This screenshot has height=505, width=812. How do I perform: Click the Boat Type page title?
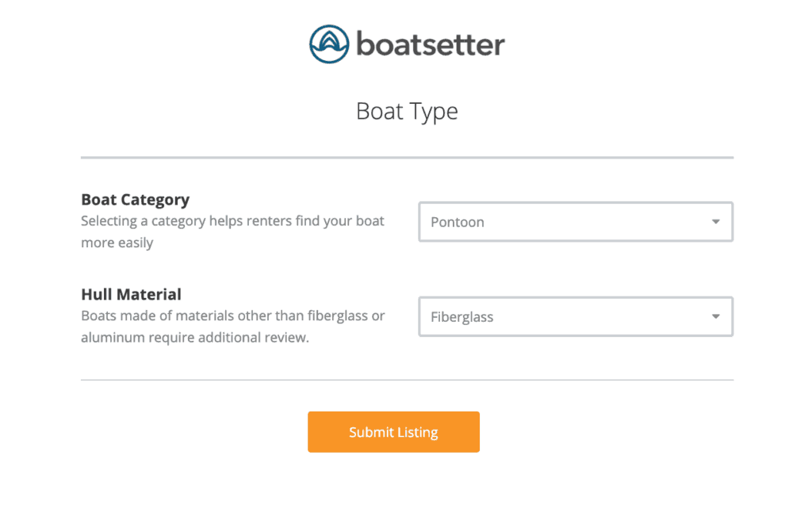click(x=406, y=111)
